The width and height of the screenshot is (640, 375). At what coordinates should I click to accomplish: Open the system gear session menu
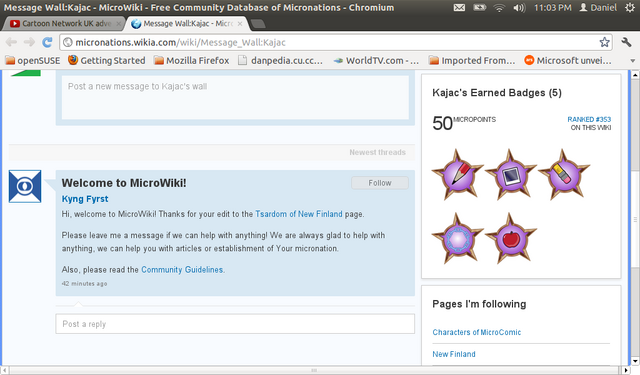[630, 7]
